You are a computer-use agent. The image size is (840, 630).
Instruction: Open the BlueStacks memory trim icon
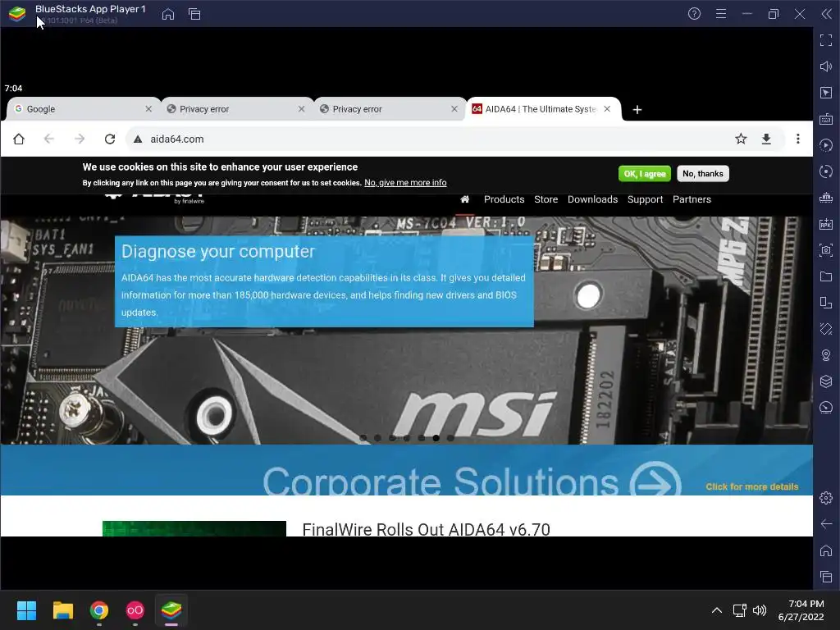(x=825, y=198)
